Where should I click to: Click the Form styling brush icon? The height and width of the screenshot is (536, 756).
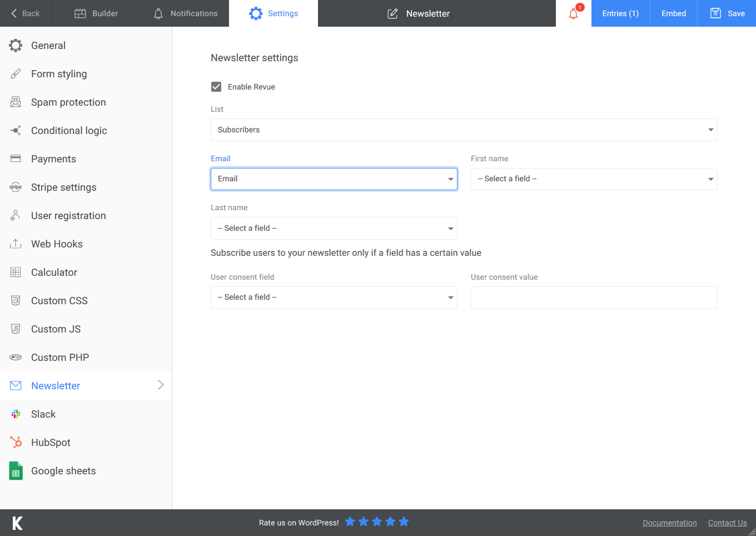16,74
